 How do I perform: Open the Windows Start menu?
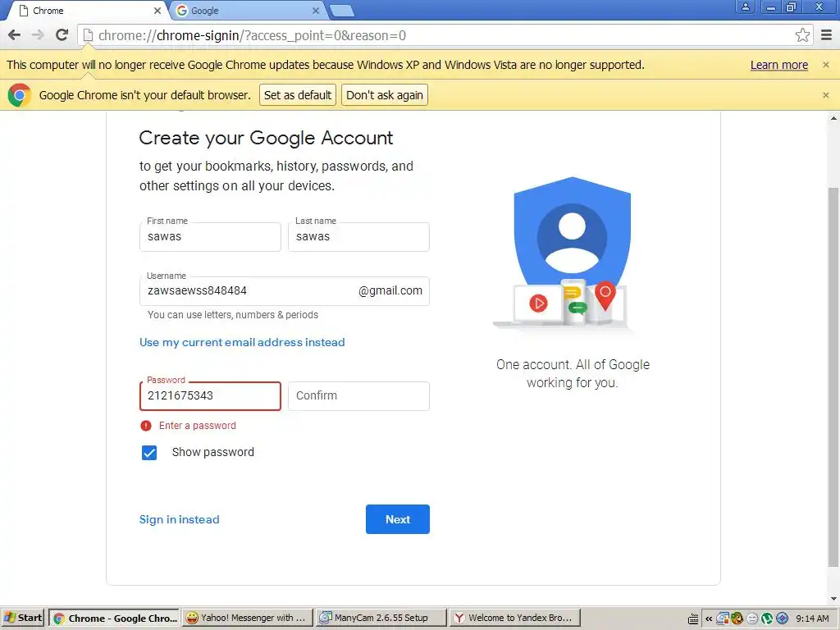pyautogui.click(x=23, y=619)
